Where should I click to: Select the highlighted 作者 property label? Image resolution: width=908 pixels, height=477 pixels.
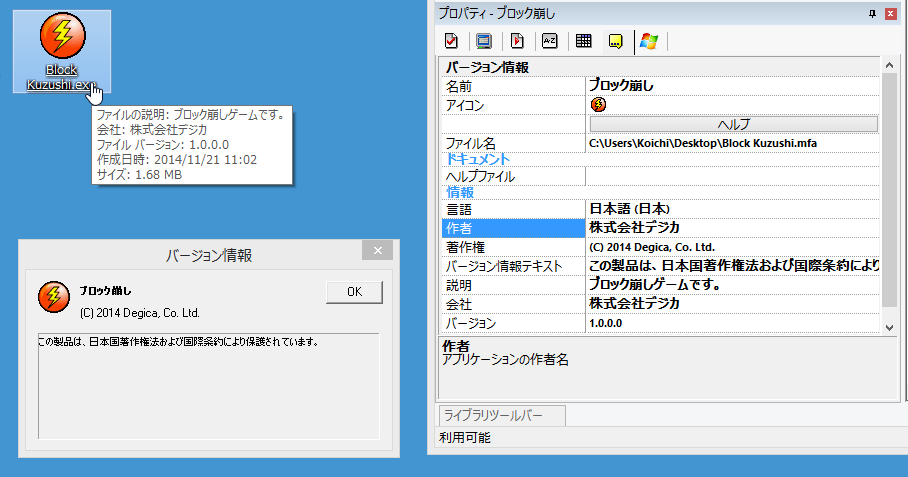[514, 228]
